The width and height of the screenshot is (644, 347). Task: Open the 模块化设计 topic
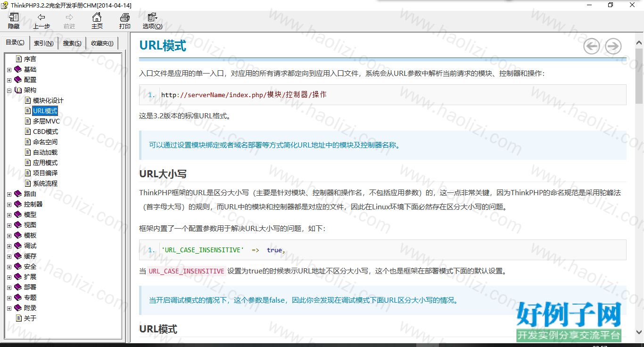48,100
